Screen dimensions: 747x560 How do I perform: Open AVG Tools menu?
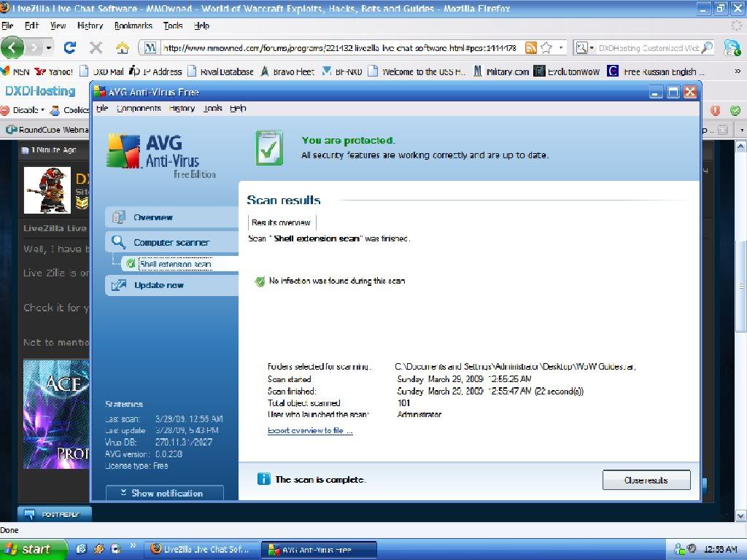212,109
